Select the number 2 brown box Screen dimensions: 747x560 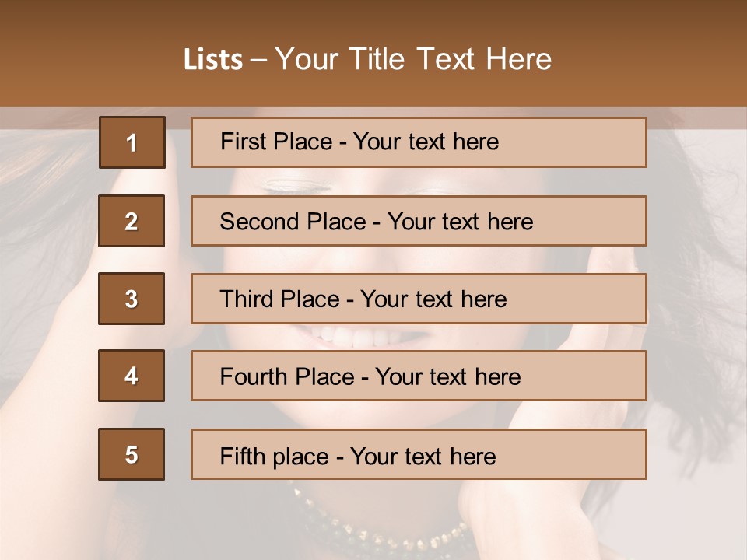pyautogui.click(x=132, y=221)
